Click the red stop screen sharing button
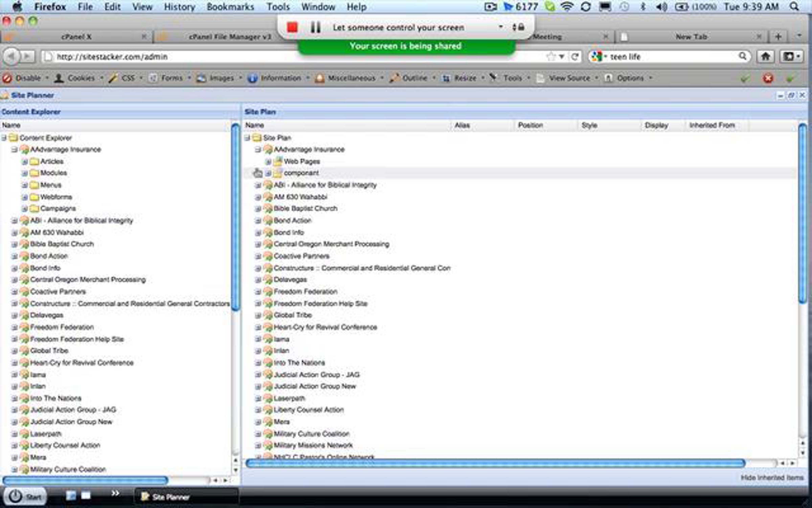812x508 pixels. click(292, 27)
